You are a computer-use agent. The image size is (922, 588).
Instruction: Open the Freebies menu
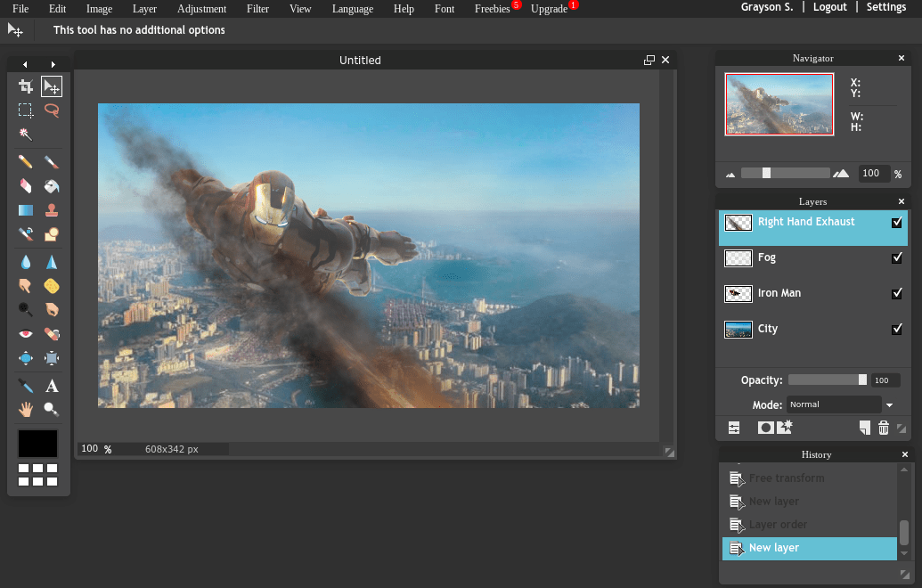[x=493, y=9]
